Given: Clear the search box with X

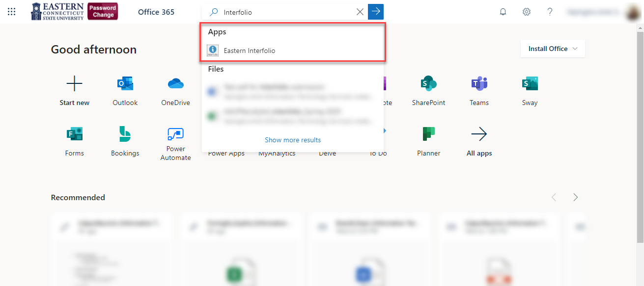Looking at the screenshot, I should click(x=360, y=12).
